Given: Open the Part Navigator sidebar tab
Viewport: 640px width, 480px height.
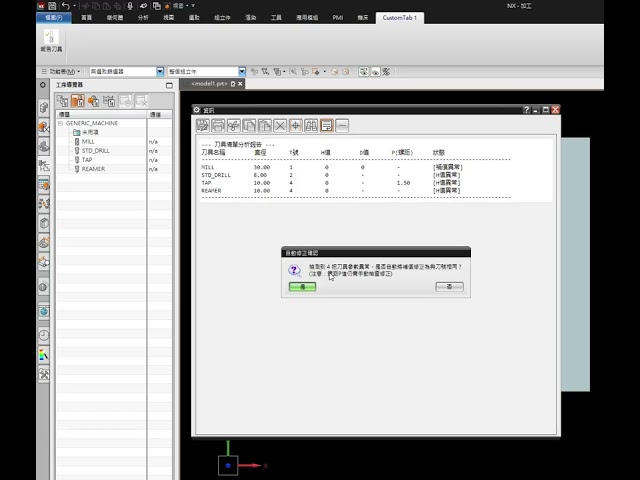Looking at the screenshot, I should point(44,146).
